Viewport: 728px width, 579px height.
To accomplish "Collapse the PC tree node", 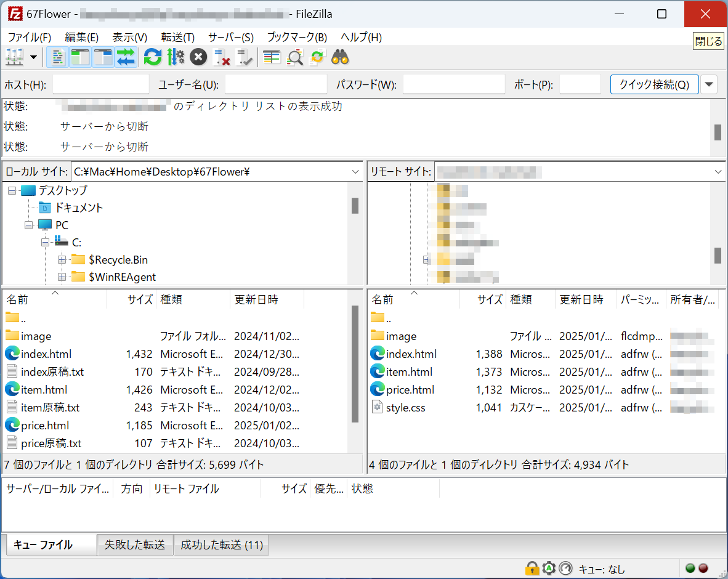I will pos(28,225).
